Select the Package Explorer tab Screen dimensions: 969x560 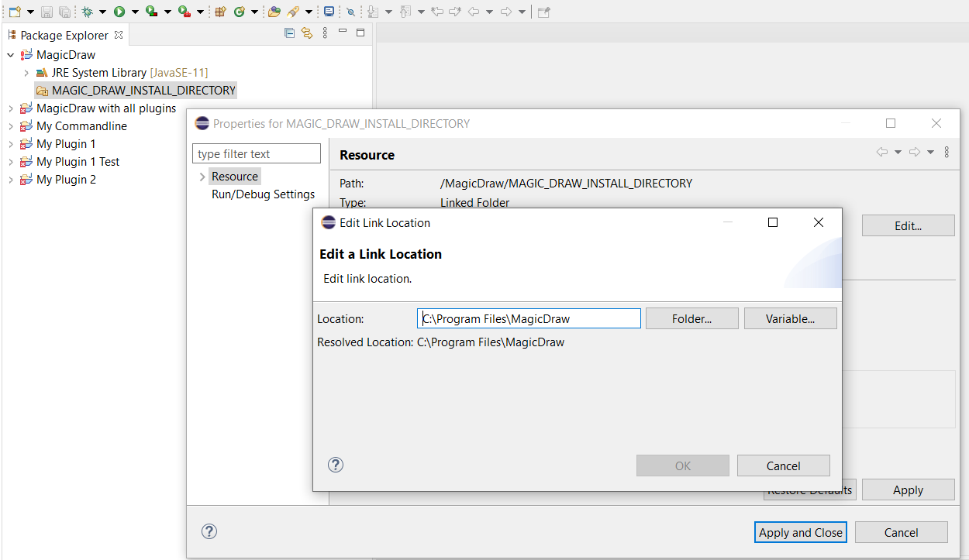64,35
